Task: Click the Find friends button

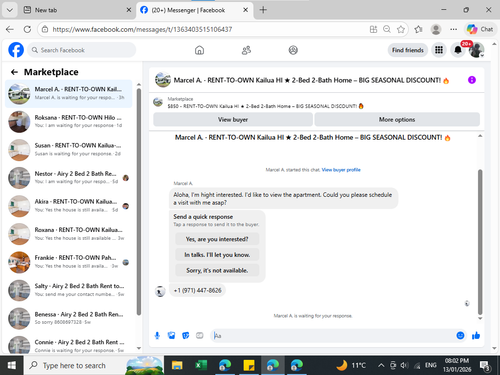Action: click(408, 50)
